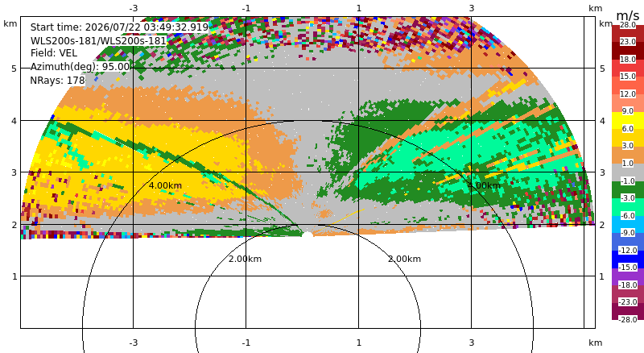This screenshot has width=644, height=353.
Task: Click the Azimuth(deg): 95.00 label
Action: 80,67
